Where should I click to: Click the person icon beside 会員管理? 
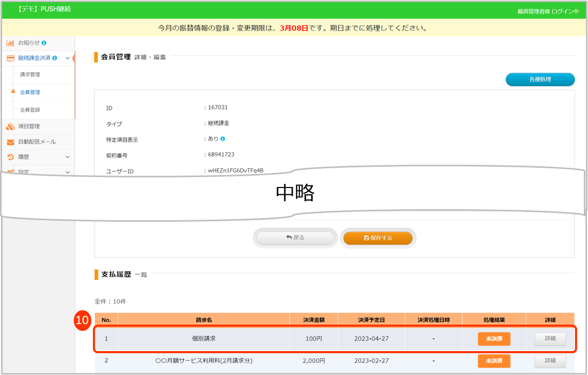(13, 92)
